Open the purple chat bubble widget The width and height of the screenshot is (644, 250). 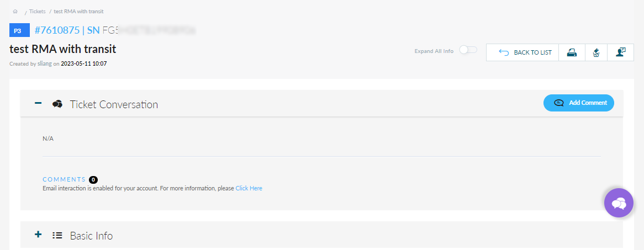619,203
